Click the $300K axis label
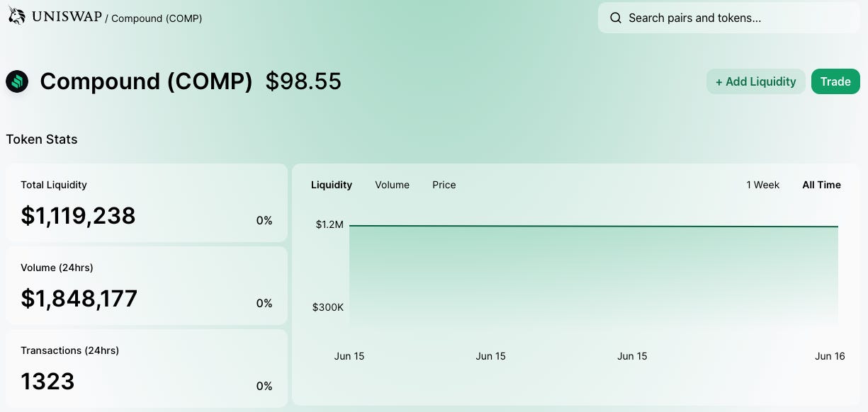This screenshot has height=412, width=868. (x=328, y=307)
